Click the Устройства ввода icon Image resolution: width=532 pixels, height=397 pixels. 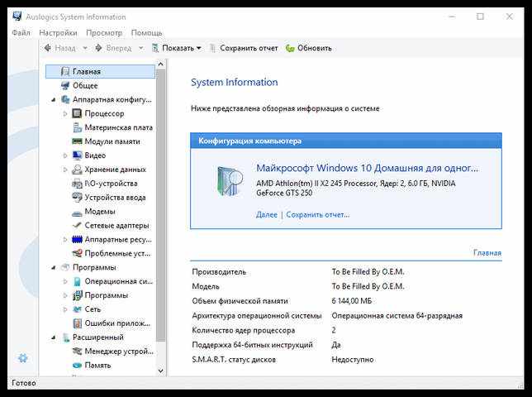click(x=77, y=198)
